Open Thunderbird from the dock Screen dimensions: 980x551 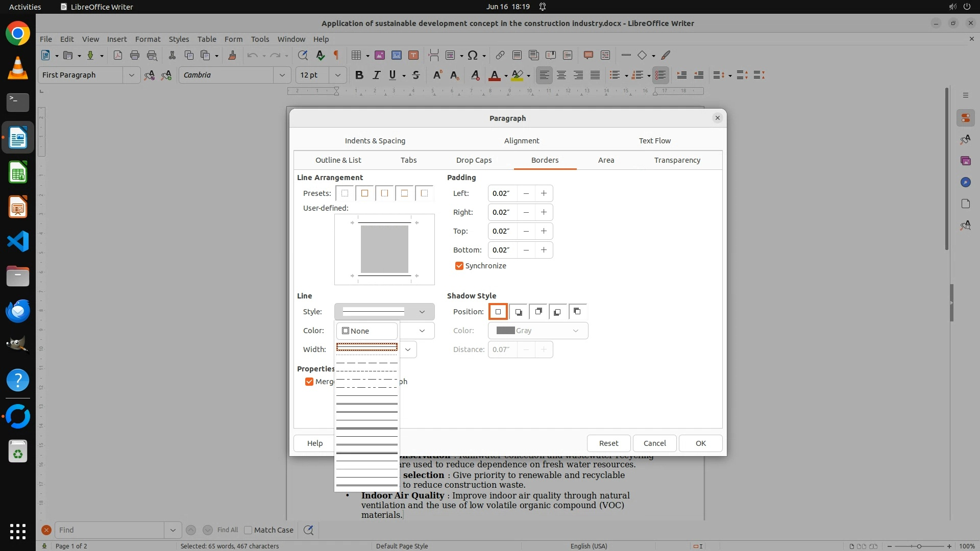tap(18, 311)
